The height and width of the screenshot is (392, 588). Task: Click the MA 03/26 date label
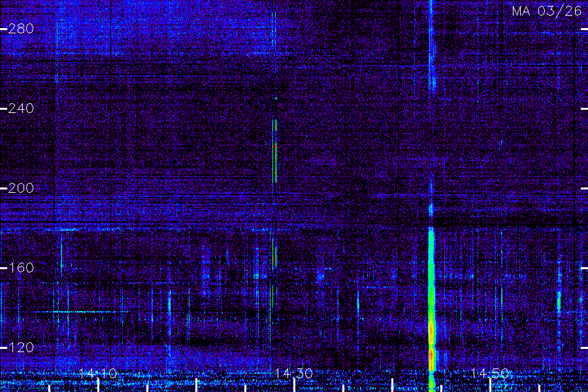tap(547, 11)
